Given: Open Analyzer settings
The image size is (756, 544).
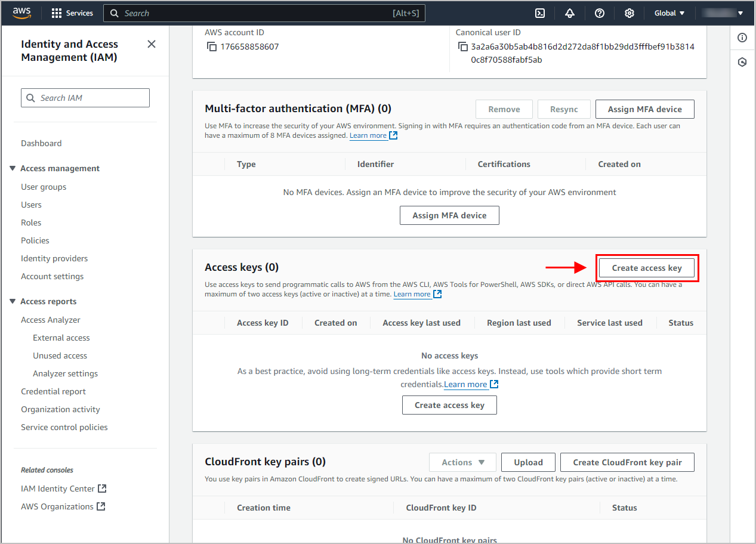Looking at the screenshot, I should coord(66,373).
